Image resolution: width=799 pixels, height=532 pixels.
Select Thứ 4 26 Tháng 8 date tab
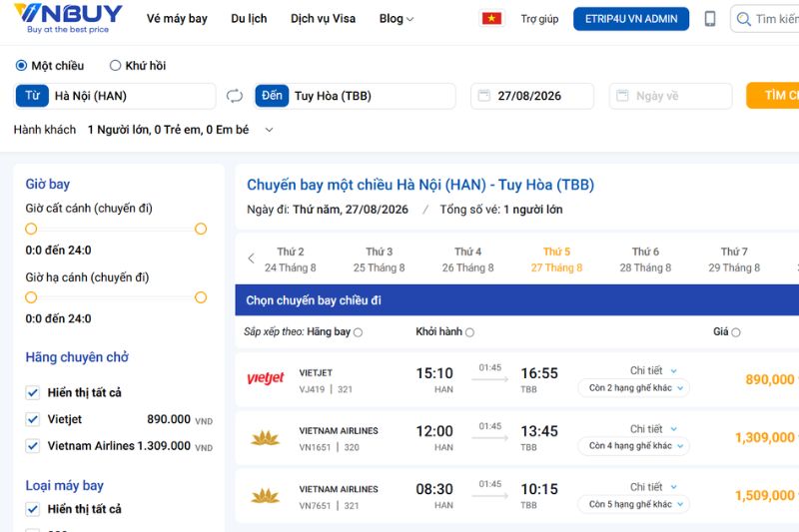(x=467, y=260)
